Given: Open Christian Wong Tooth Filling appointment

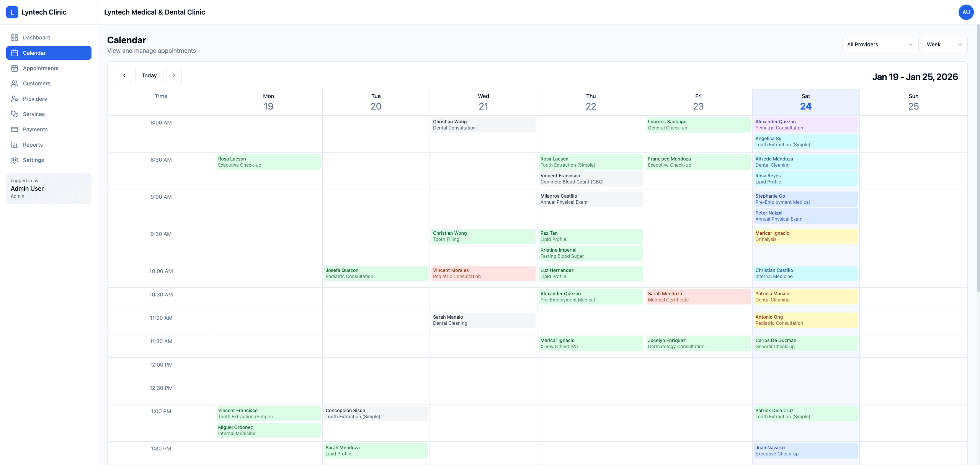Looking at the screenshot, I should tap(483, 236).
